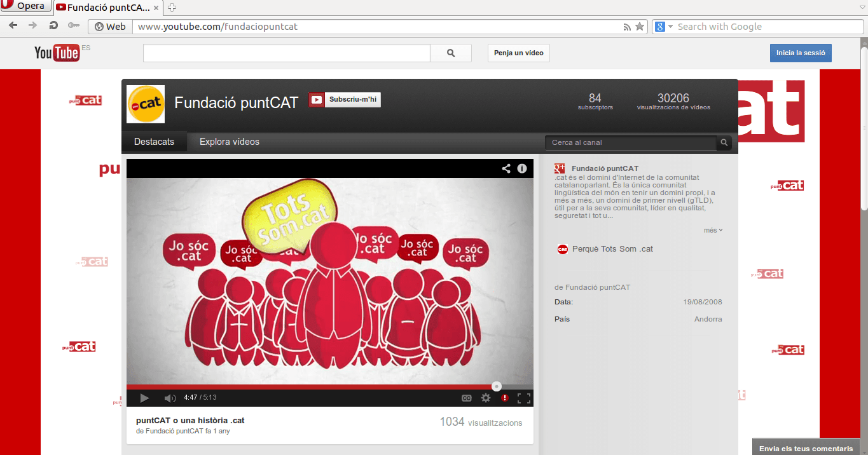Go back with the back arrow
The height and width of the screenshot is (455, 868).
13,26
